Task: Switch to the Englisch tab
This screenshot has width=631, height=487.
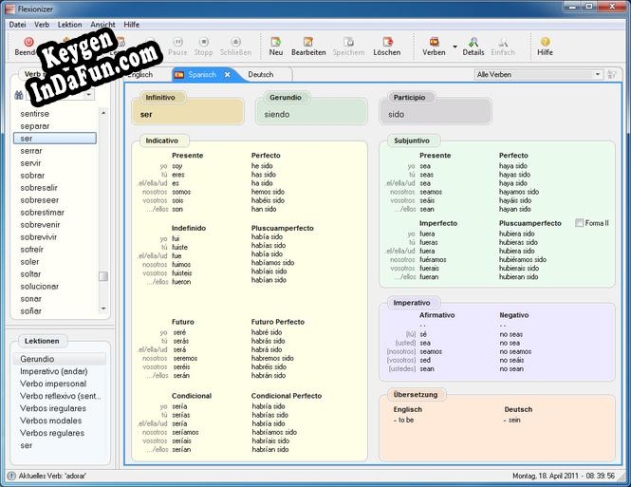Action: point(140,74)
